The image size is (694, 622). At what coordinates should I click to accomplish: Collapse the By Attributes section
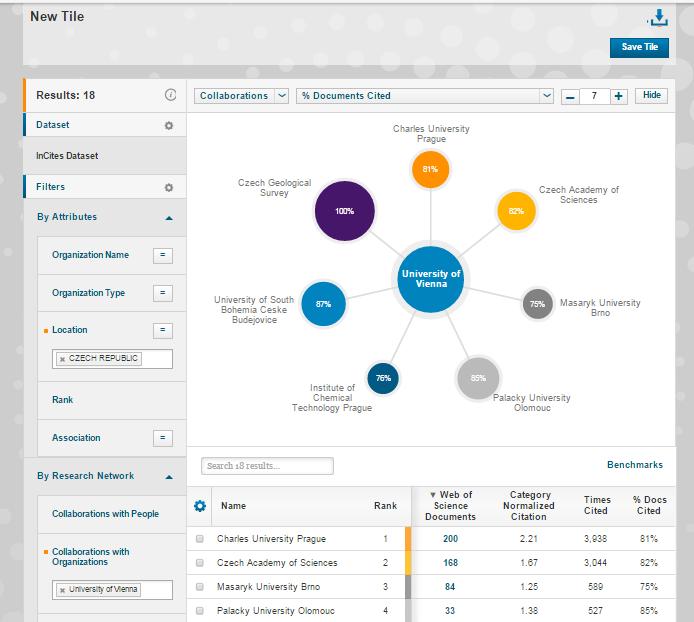[x=169, y=218]
